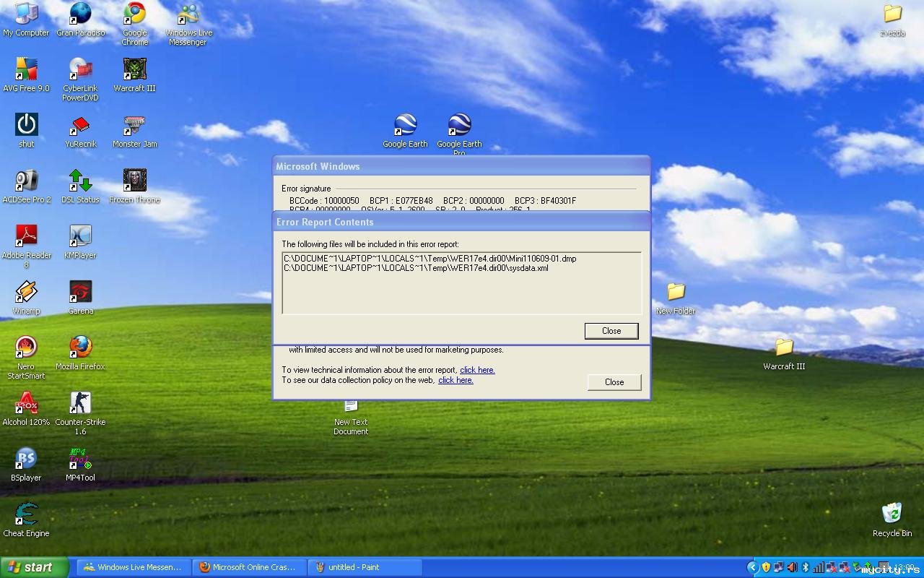Select the Warcraft III desktop folder
The image size is (924, 578).
pyautogui.click(x=784, y=353)
